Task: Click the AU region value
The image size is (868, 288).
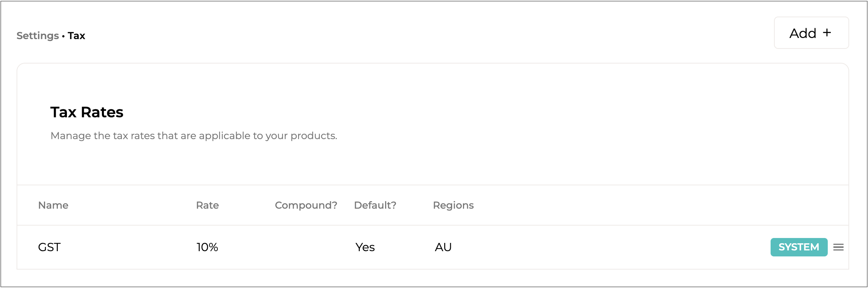Action: pyautogui.click(x=443, y=247)
